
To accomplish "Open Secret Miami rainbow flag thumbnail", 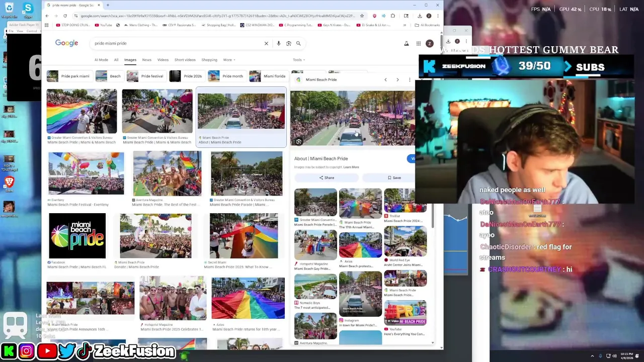I will click(244, 236).
